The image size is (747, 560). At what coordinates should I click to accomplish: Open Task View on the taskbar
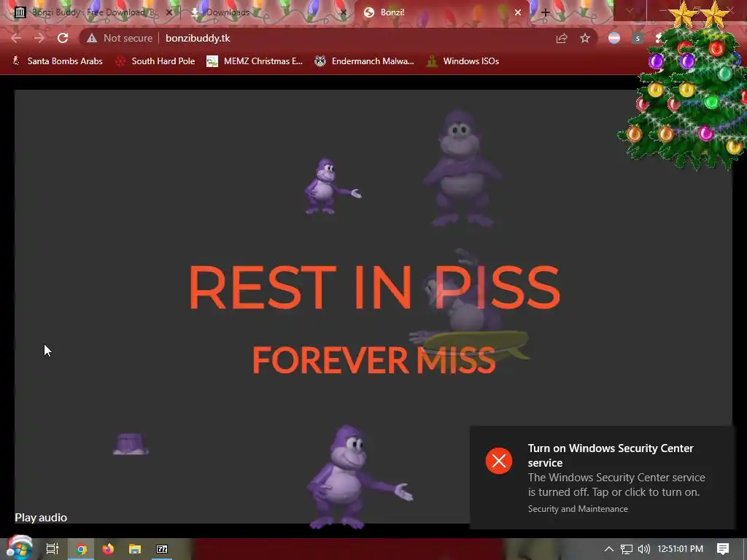pos(53,549)
